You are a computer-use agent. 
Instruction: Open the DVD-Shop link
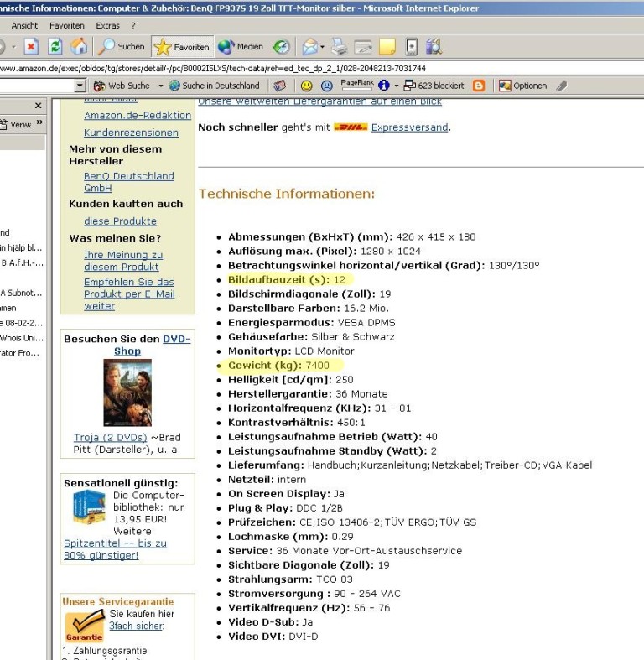click(x=152, y=345)
